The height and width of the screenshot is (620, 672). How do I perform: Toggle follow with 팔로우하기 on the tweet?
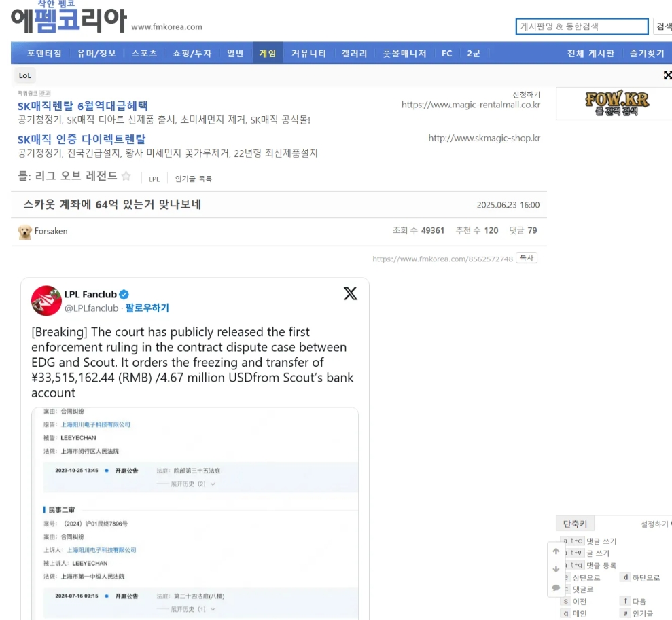pyautogui.click(x=147, y=308)
